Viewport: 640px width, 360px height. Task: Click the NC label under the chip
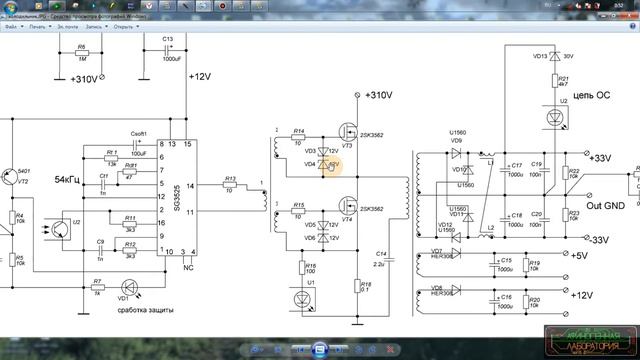click(188, 268)
